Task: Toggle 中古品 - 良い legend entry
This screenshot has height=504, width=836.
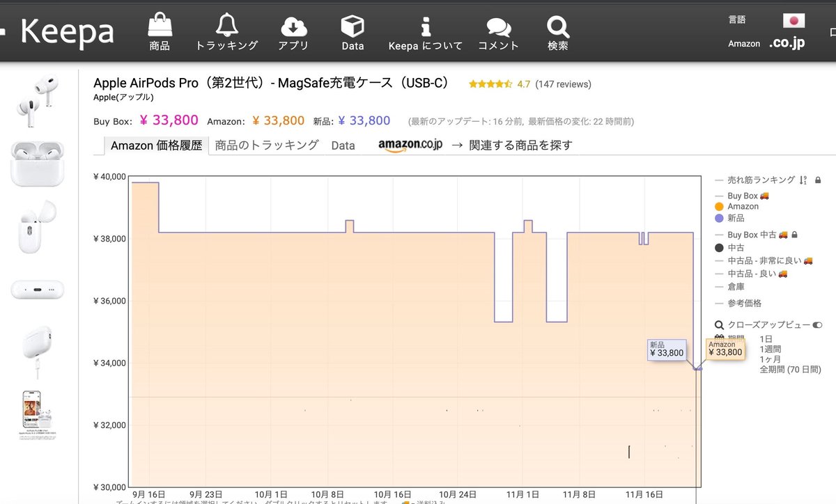Action: (x=752, y=274)
